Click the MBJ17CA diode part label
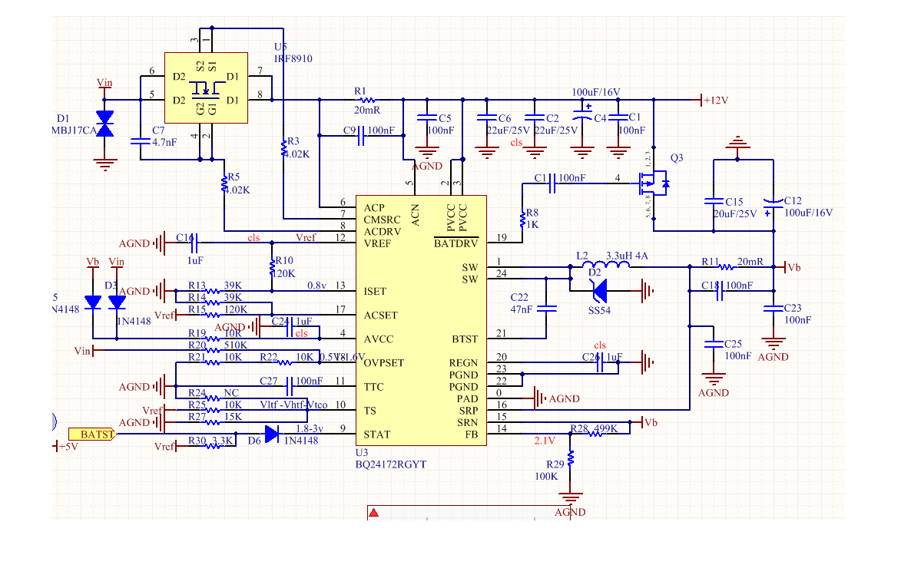 75,130
